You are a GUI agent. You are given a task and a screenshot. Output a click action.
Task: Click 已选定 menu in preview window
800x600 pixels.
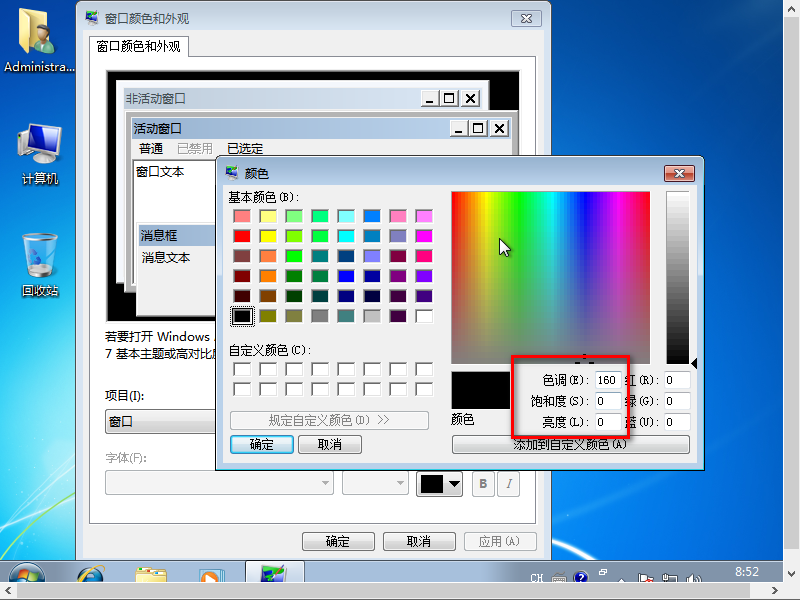[245, 148]
